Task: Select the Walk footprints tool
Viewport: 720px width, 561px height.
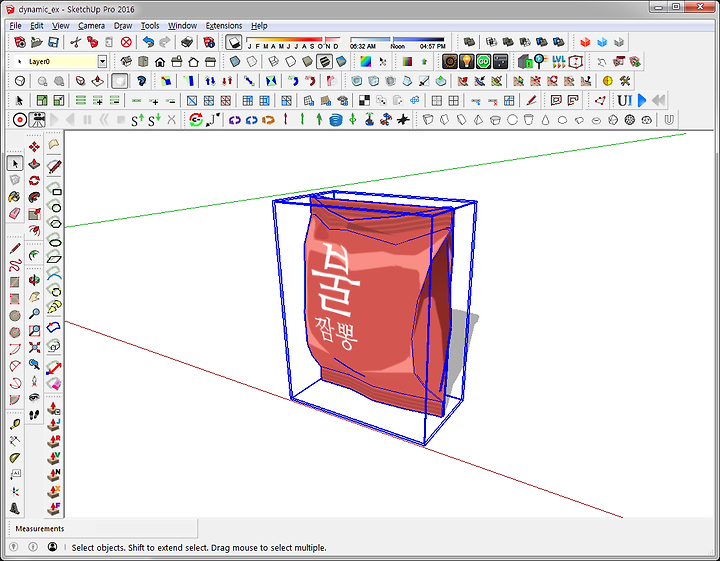Action: (34, 415)
